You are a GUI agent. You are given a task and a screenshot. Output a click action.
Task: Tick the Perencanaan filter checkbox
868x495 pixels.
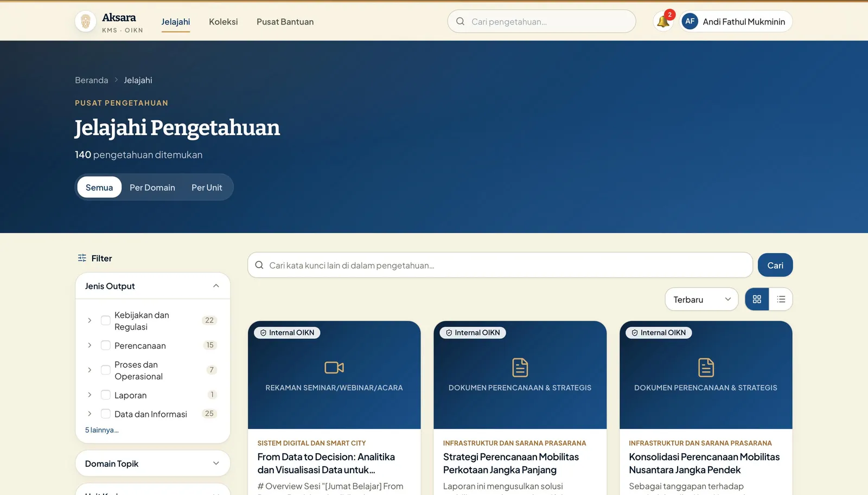click(106, 345)
